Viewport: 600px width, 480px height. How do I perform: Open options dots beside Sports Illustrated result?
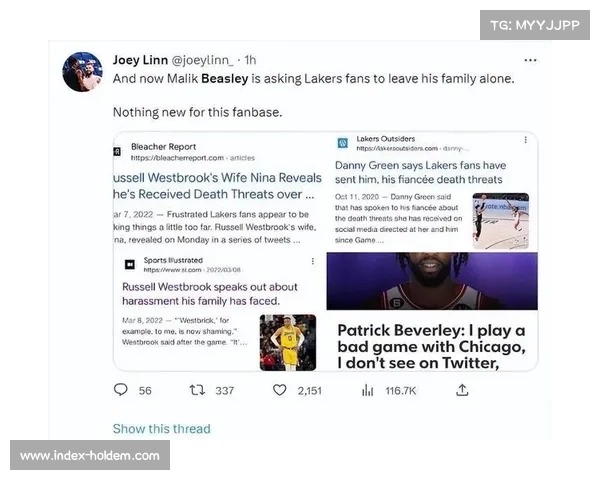(x=313, y=261)
